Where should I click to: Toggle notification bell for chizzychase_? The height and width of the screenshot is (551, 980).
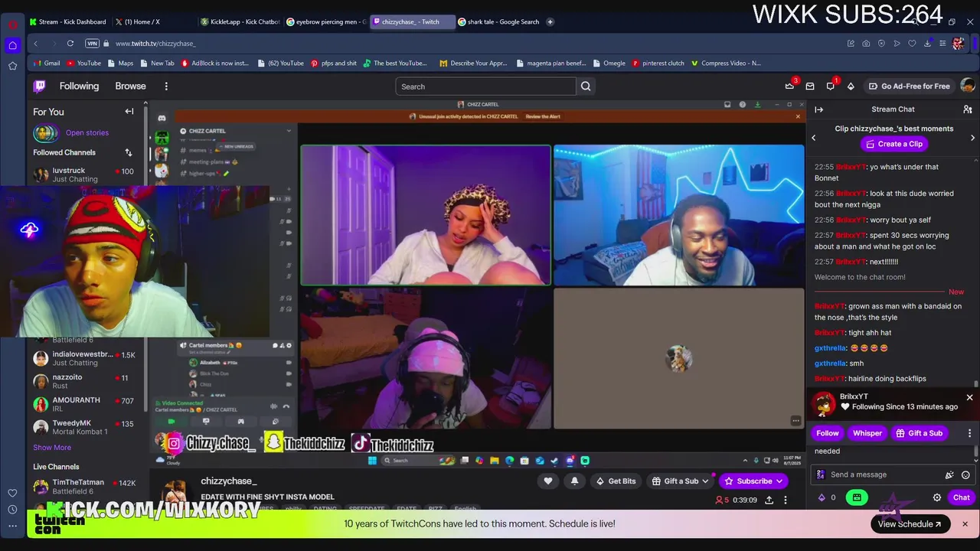(x=575, y=481)
